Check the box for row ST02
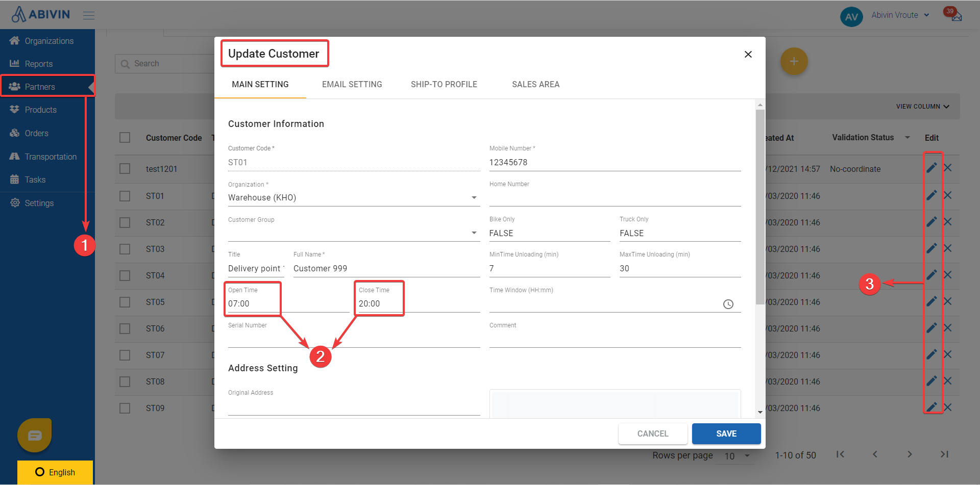 coord(125,223)
